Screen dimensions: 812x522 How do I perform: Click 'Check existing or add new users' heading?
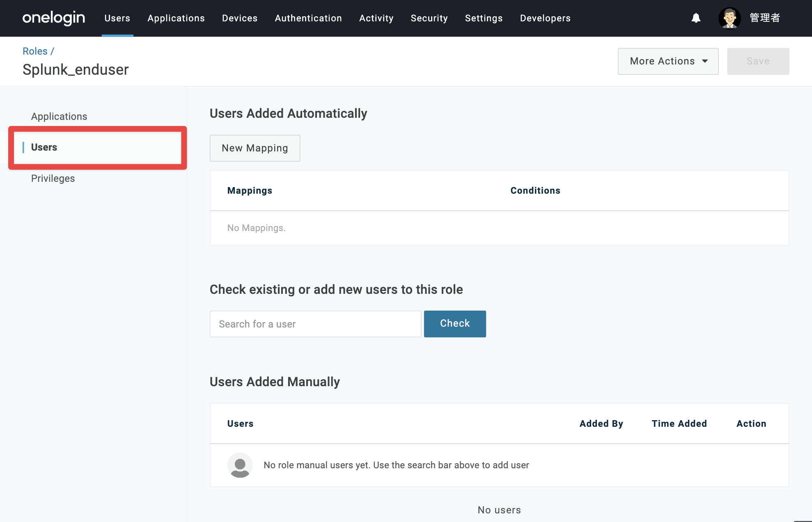coord(336,289)
